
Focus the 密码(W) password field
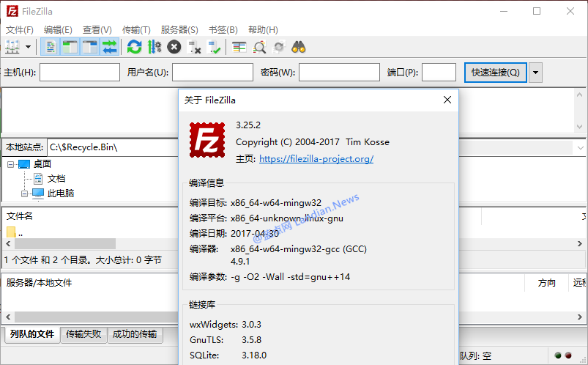tap(339, 72)
